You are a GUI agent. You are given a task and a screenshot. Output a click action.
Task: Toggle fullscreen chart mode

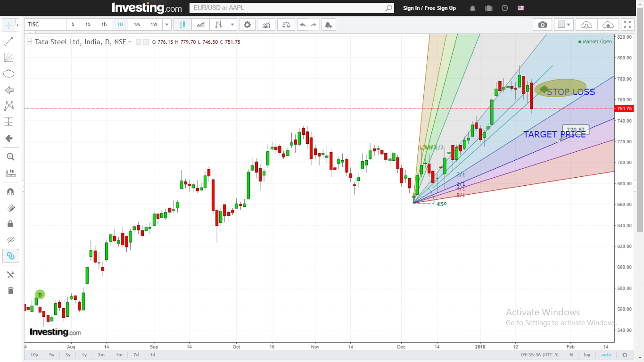click(x=627, y=25)
